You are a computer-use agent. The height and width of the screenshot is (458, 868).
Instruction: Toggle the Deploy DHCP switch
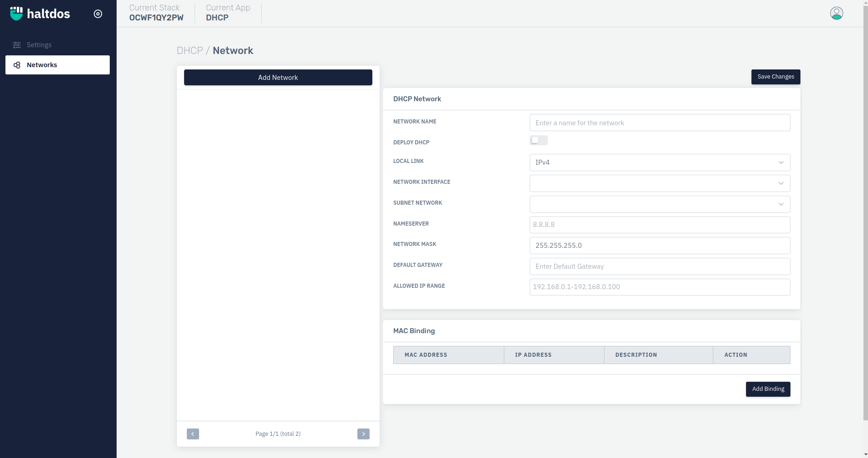point(539,140)
